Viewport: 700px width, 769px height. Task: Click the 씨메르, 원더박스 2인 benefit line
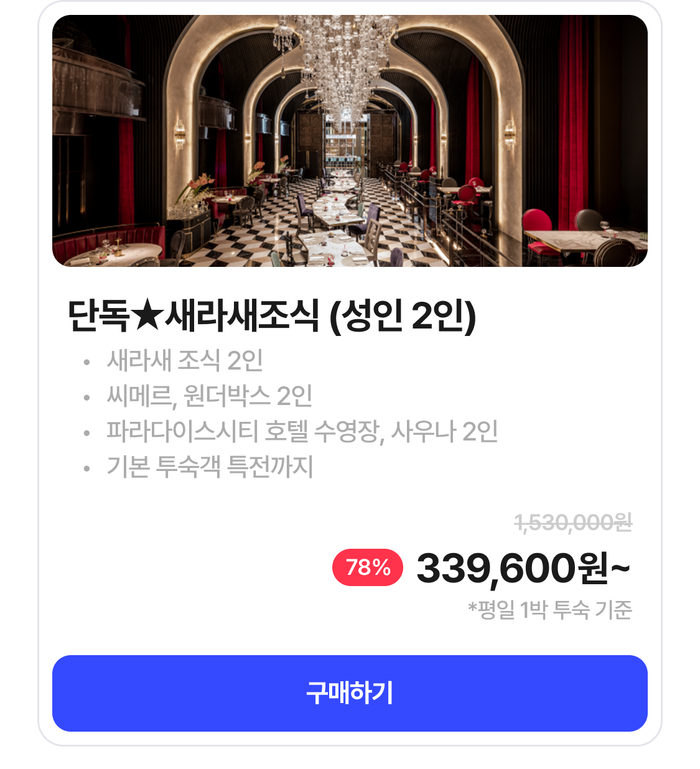coord(209,396)
